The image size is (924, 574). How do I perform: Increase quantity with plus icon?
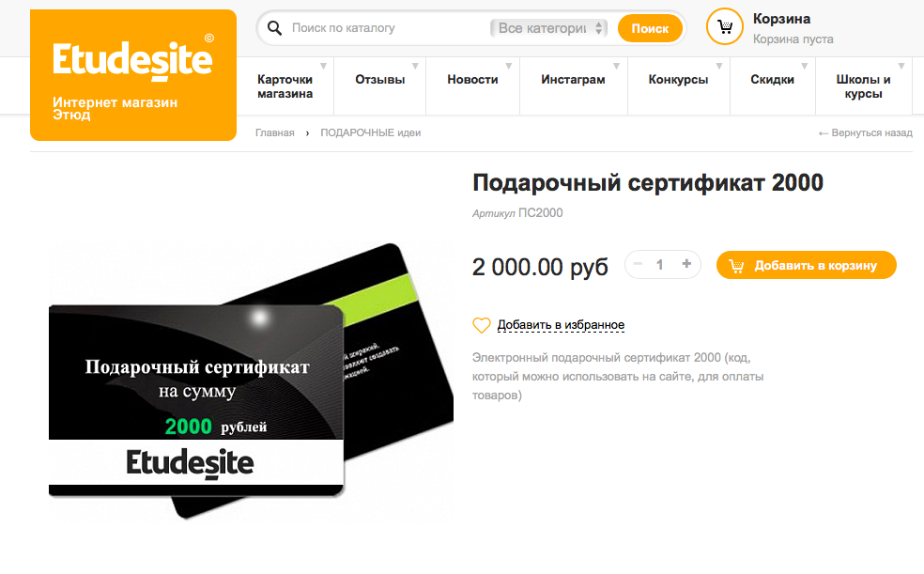coord(686,264)
